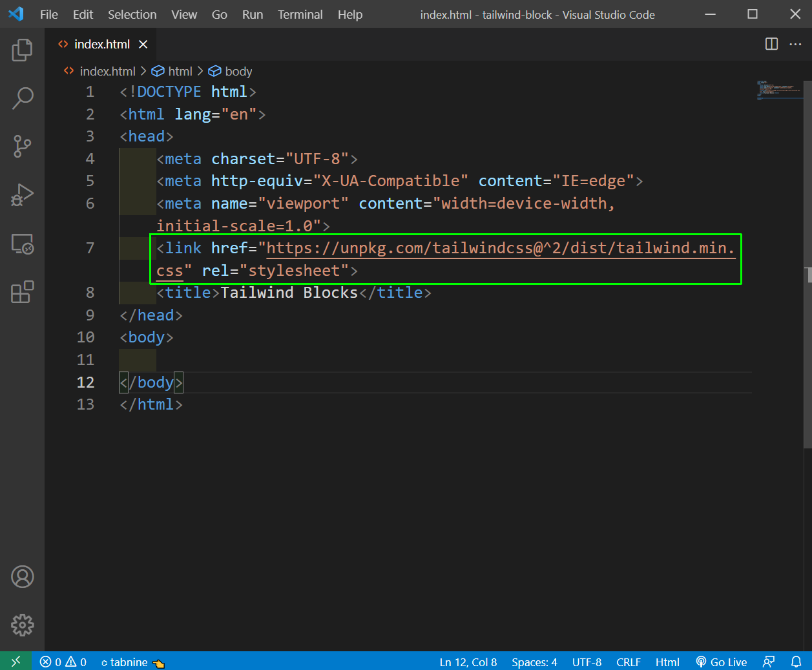Change indentation via Spaces: 4
This screenshot has width=812, height=670.
(534, 662)
